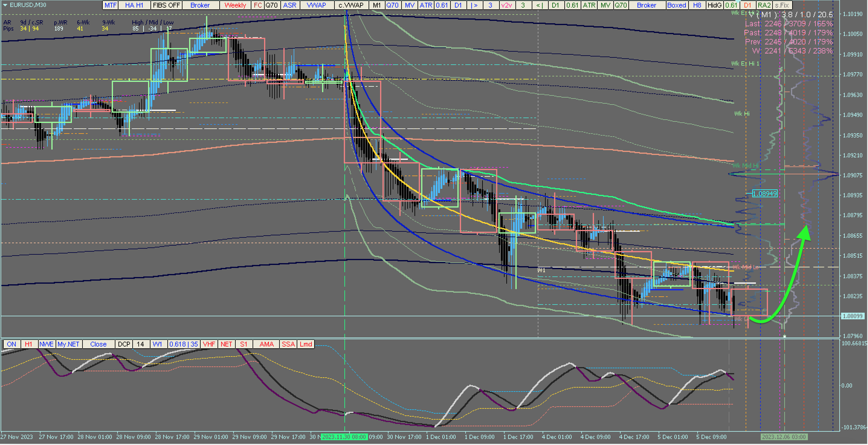868x445 pixels.
Task: Open the HA H1 timeframe selector
Action: point(134,5)
